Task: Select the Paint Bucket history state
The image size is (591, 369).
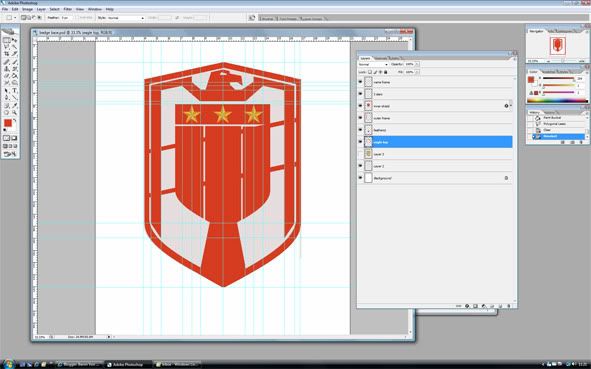Action: point(557,118)
